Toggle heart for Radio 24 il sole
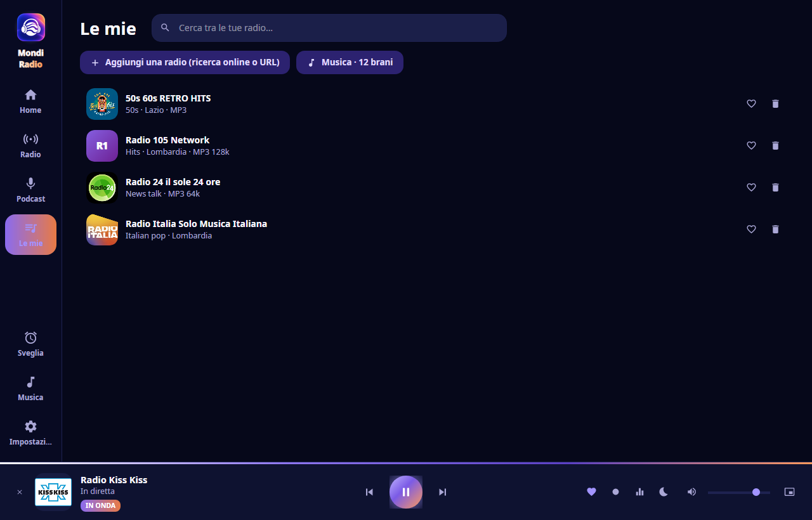Viewport: 812px width, 520px height. pos(751,188)
